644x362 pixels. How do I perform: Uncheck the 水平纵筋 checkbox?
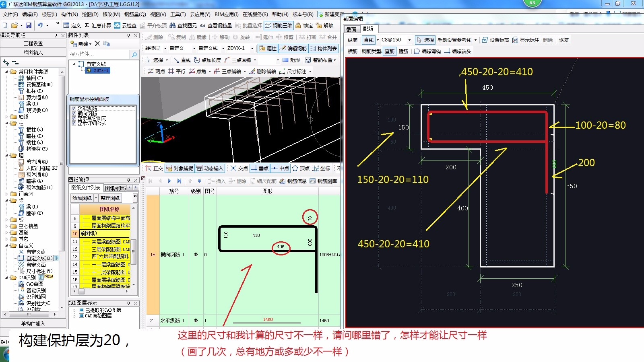point(74,109)
